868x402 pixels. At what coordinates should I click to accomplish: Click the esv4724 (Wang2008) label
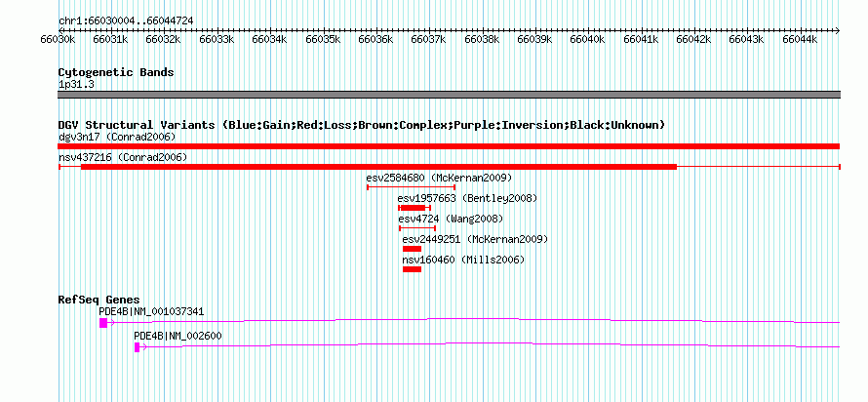451,219
